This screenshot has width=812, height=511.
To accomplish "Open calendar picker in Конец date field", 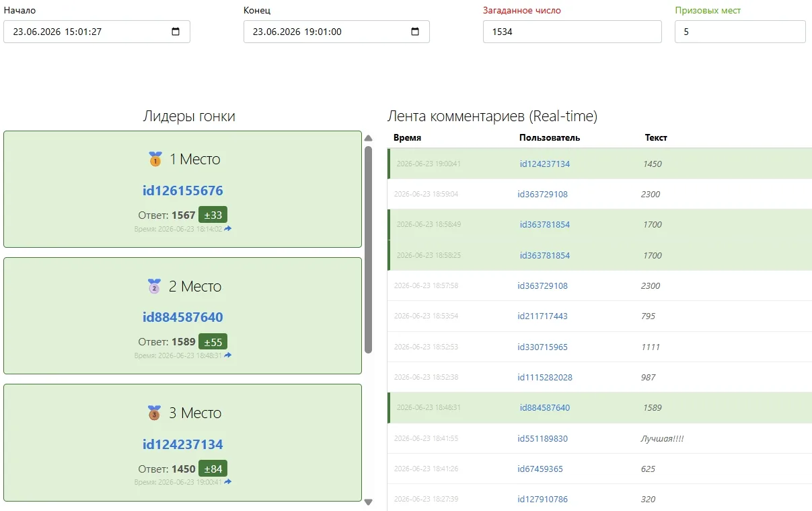I will pos(415,32).
